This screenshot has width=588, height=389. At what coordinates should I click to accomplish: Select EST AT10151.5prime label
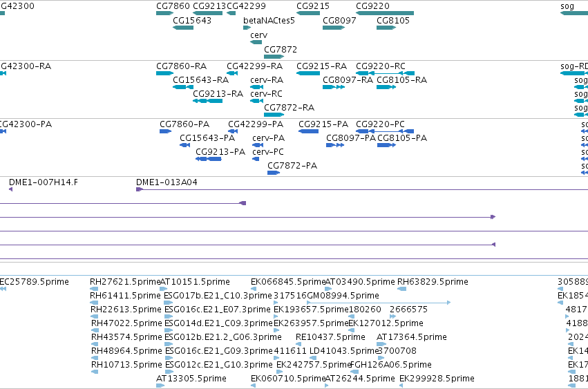click(195, 282)
